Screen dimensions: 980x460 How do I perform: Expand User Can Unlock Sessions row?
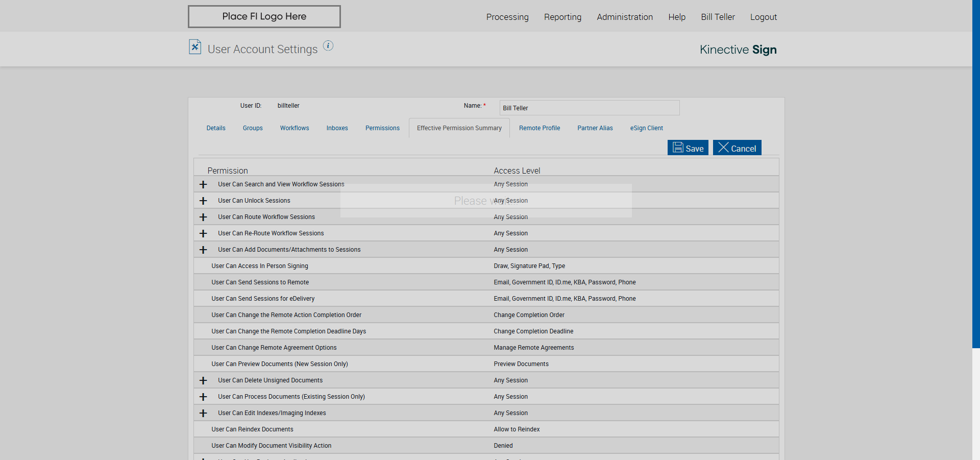(203, 201)
